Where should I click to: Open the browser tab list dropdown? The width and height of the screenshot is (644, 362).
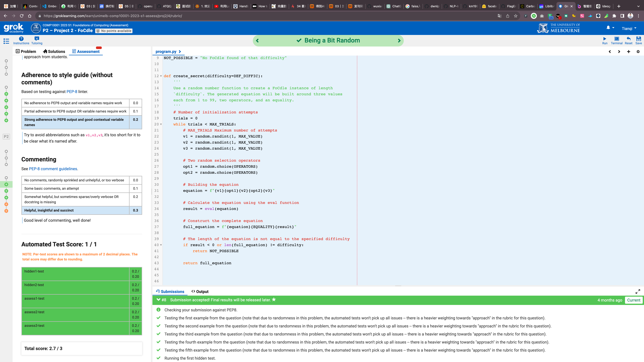pos(638,6)
